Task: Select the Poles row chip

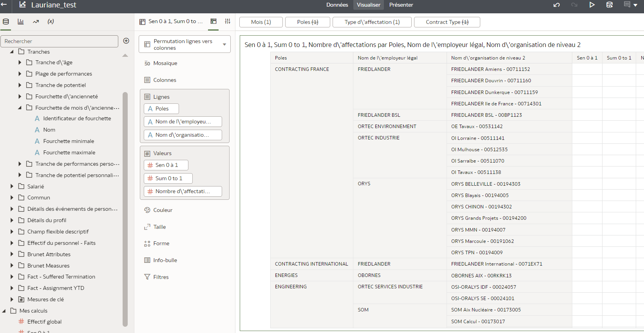Action: coord(161,109)
